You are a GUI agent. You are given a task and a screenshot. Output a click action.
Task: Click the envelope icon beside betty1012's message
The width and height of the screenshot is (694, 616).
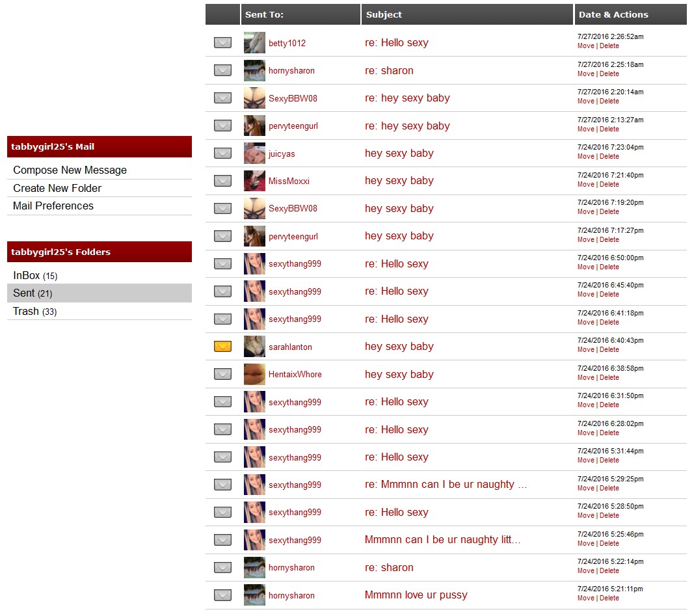(x=222, y=43)
